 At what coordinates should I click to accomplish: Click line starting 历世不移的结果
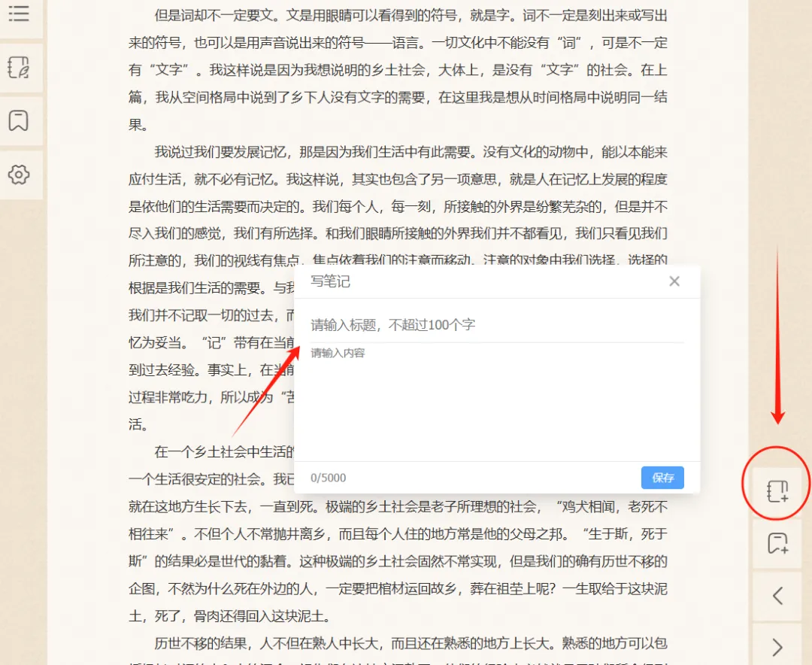[411, 643]
